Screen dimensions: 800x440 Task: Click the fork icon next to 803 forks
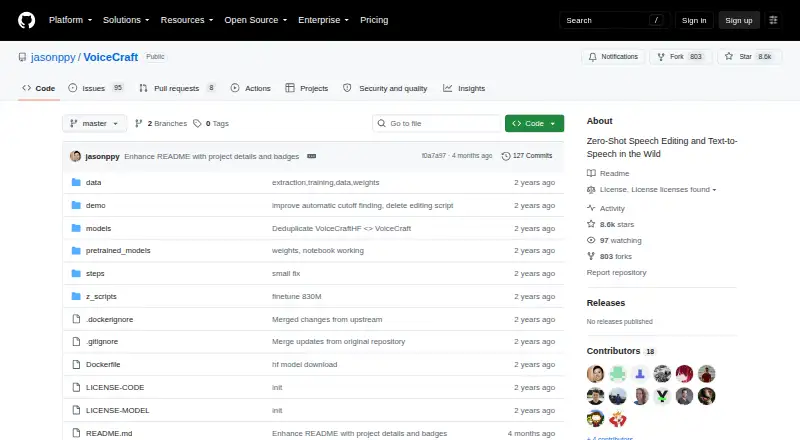[x=591, y=256]
